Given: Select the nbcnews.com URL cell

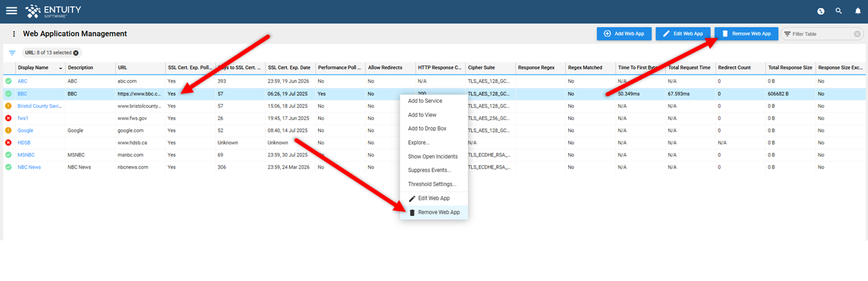Looking at the screenshot, I should point(140,167).
